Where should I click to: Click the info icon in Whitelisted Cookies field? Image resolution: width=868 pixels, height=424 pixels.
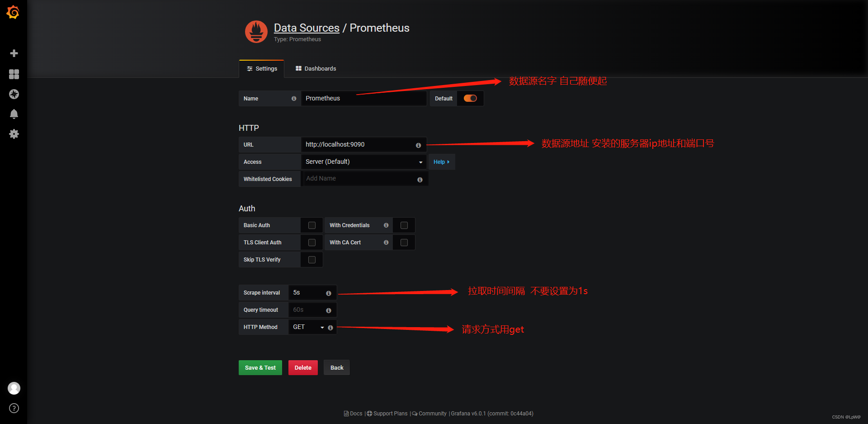[x=420, y=180]
